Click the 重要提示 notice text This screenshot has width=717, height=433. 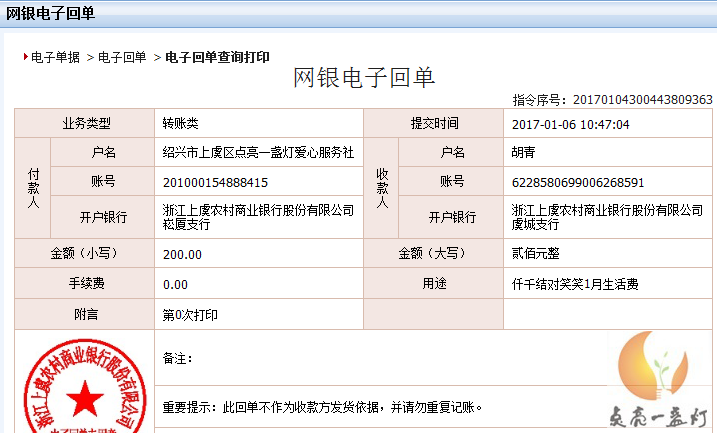point(322,407)
